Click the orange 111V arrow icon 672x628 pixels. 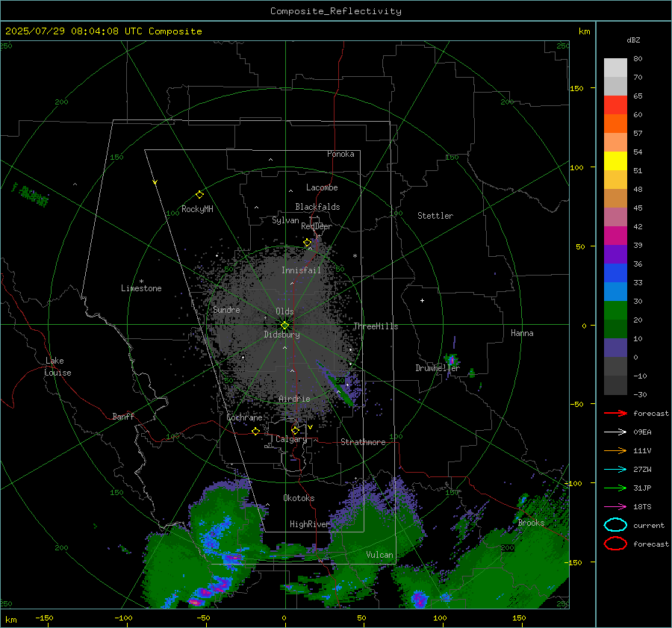point(615,450)
